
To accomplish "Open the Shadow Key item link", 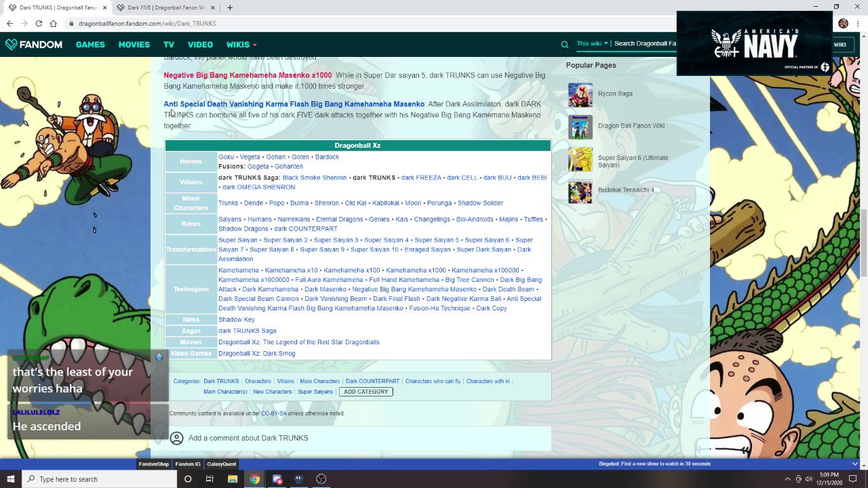I will tap(237, 320).
